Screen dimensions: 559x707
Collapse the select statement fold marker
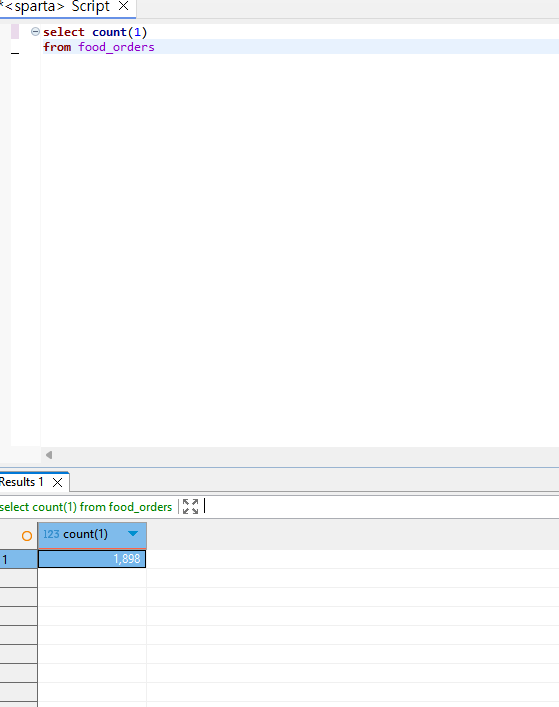[x=35, y=32]
